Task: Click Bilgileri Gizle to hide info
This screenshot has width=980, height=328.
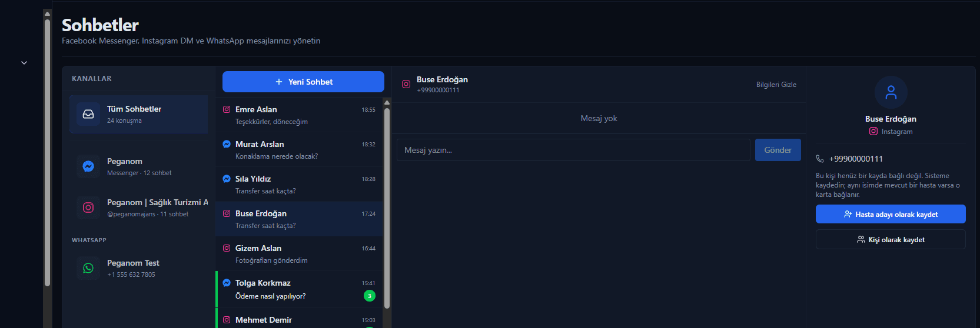Action: (x=776, y=85)
